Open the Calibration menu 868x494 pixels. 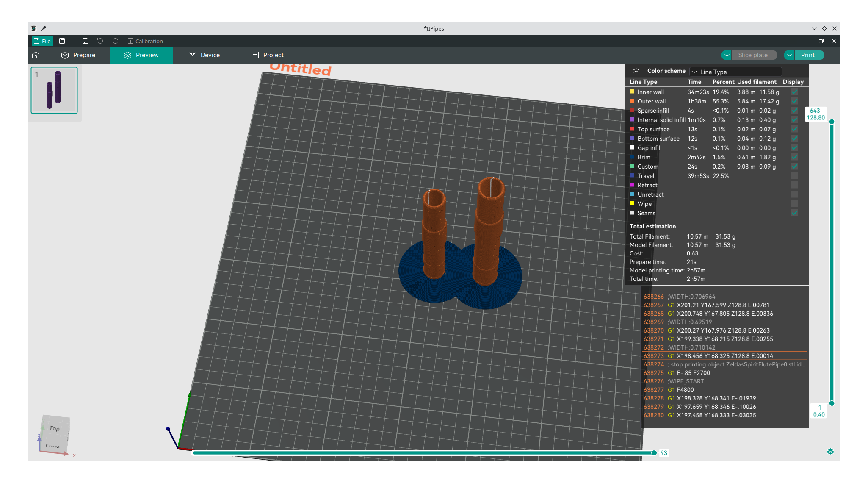[x=145, y=41]
